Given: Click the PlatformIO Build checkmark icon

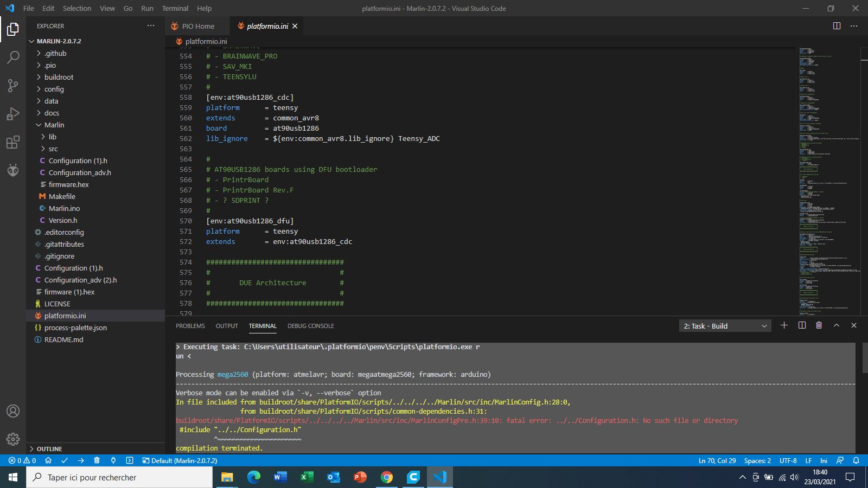Looking at the screenshot, I should (x=65, y=460).
